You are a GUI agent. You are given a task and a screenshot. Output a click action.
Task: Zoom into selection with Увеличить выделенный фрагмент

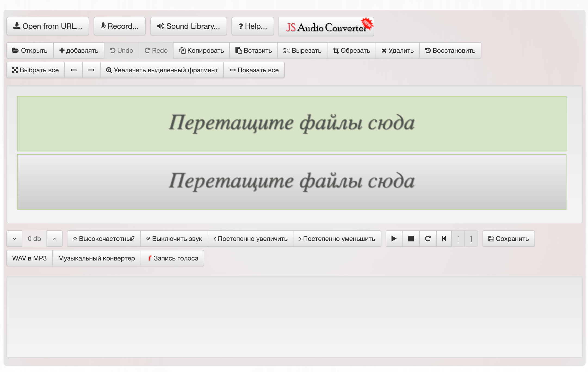(162, 70)
